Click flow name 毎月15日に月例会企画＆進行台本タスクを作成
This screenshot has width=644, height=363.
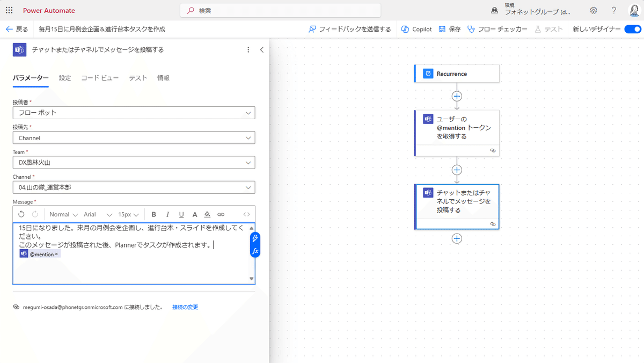pyautogui.click(x=102, y=29)
